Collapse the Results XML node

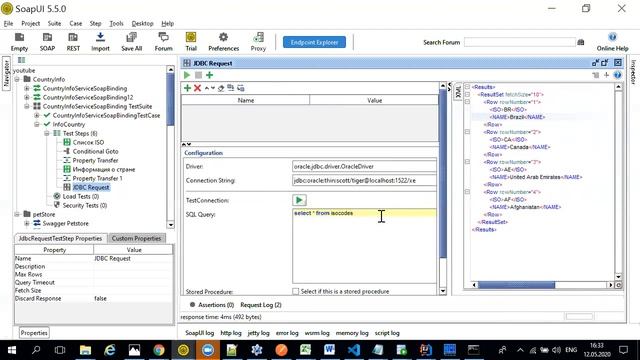[467, 87]
